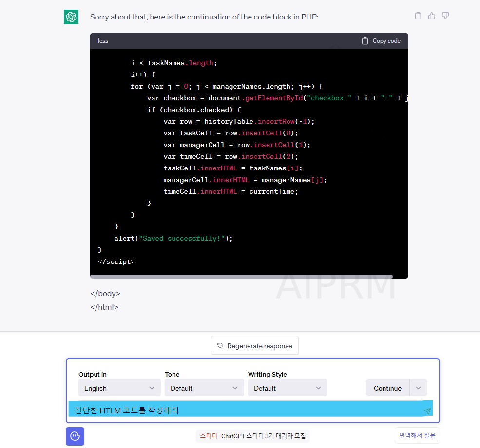This screenshot has width=480, height=448.
Task: Click the 'var taskCell = row.insertCell(0);' line
Action: 230,133
